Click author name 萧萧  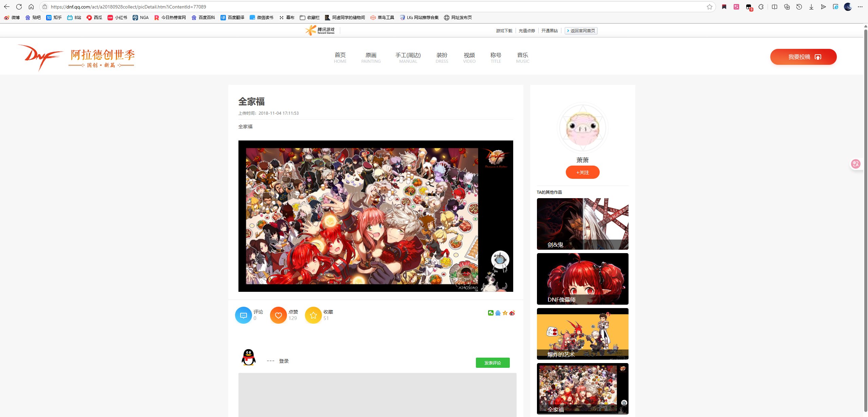pyautogui.click(x=583, y=160)
